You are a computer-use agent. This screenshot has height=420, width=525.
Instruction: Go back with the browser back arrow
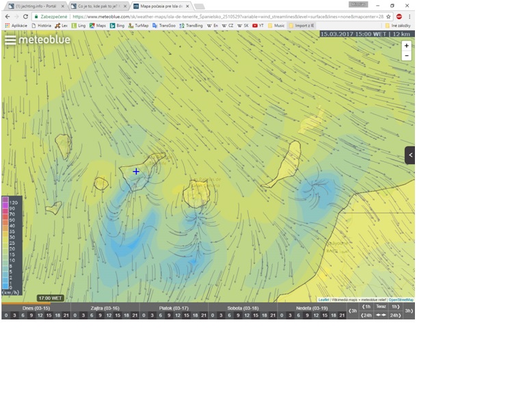[x=8, y=16]
